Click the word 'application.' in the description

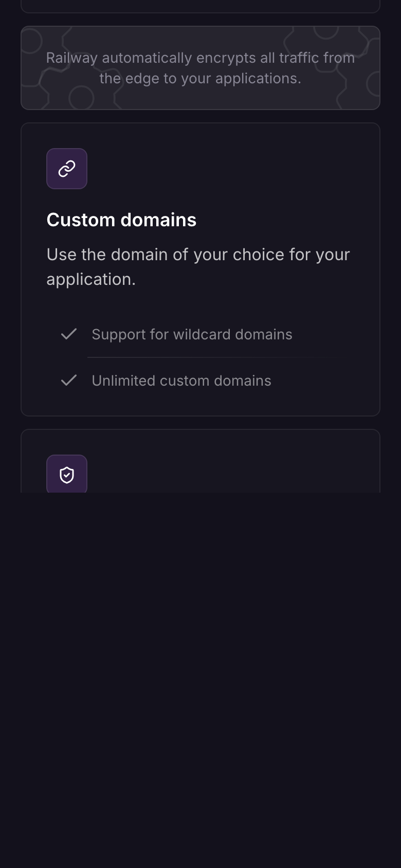91,279
